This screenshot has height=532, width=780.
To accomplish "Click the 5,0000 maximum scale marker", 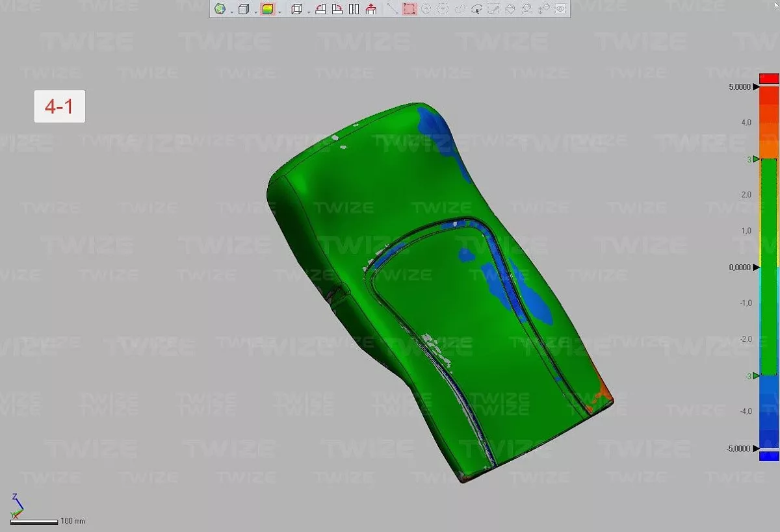I will (756, 86).
